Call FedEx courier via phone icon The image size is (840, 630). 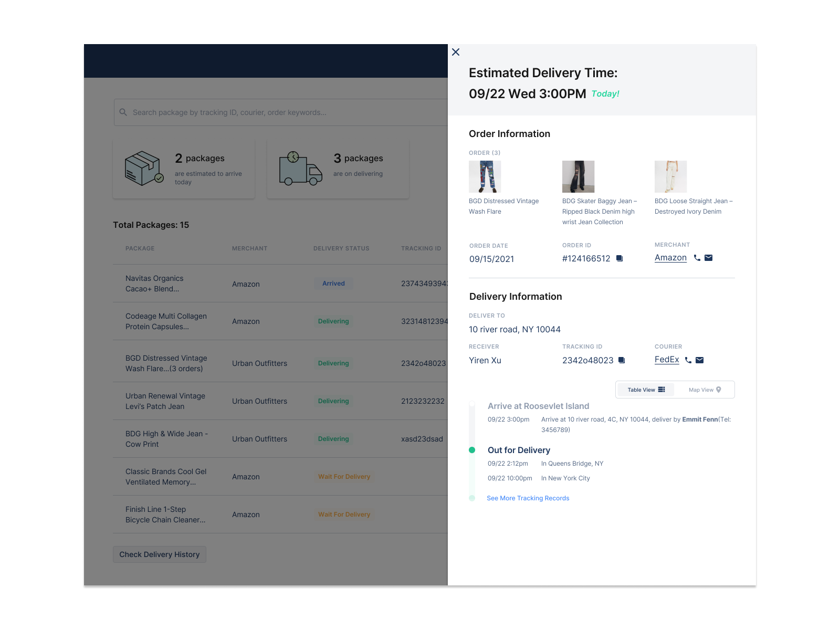(x=688, y=360)
